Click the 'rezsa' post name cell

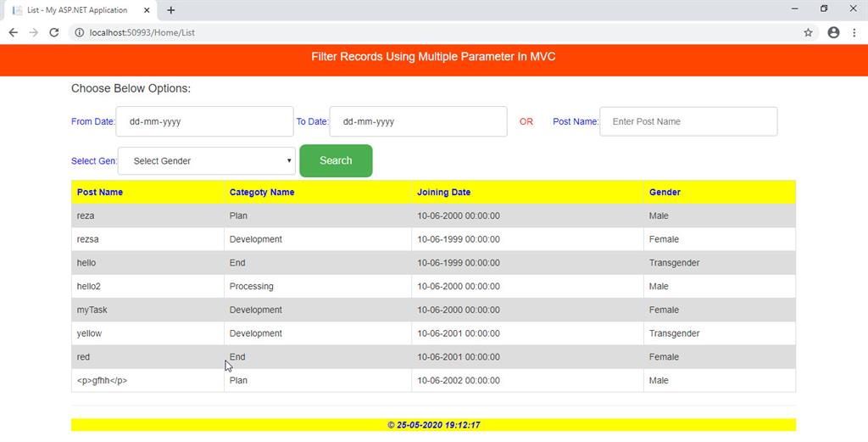147,239
